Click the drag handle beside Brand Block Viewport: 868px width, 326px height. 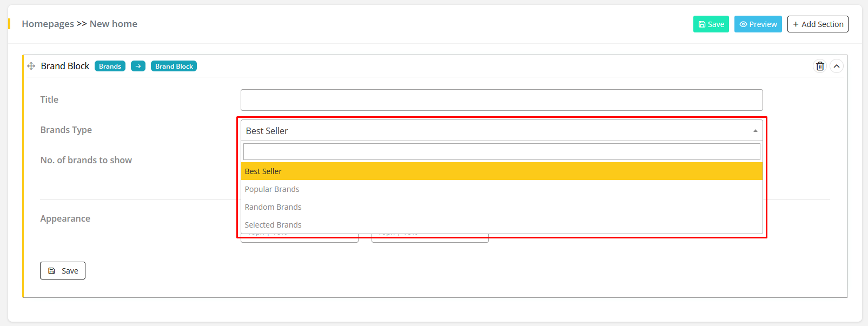(x=31, y=66)
